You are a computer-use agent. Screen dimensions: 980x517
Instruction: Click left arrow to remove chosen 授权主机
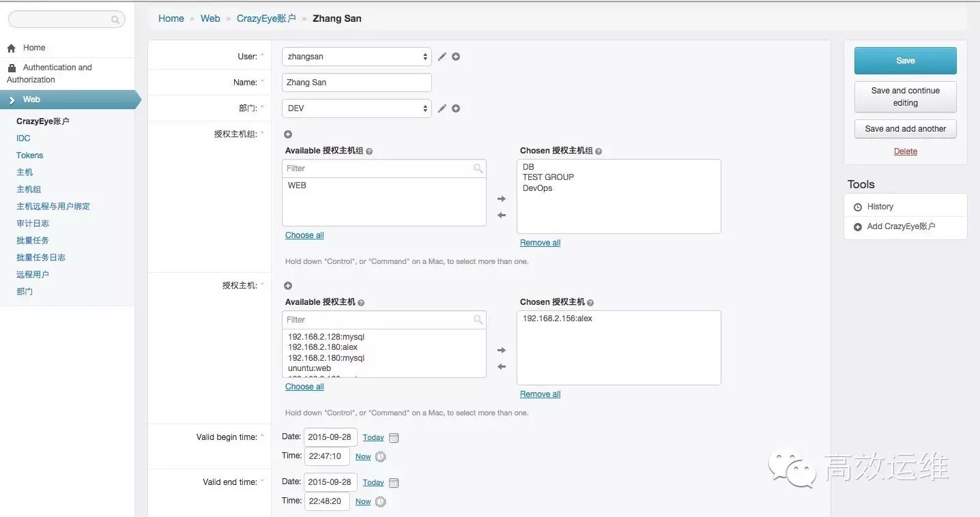coord(502,366)
